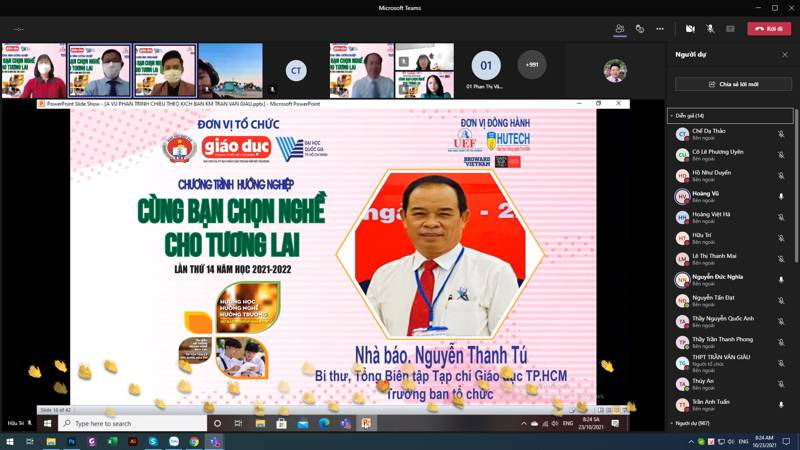Open Chrome from the taskbar
The image size is (800, 450).
pyautogui.click(x=194, y=441)
